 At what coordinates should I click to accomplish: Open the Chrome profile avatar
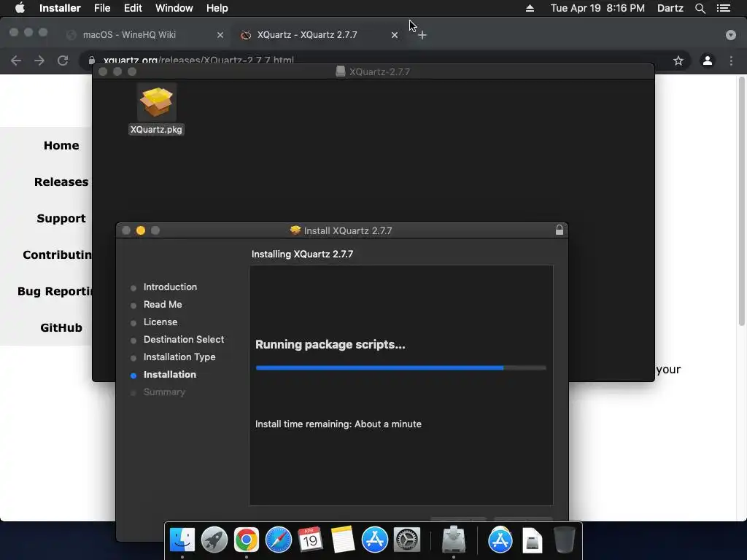708,61
